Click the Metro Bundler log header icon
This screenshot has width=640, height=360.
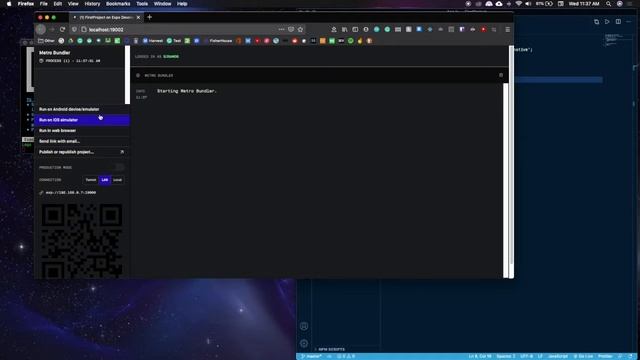pos(138,76)
